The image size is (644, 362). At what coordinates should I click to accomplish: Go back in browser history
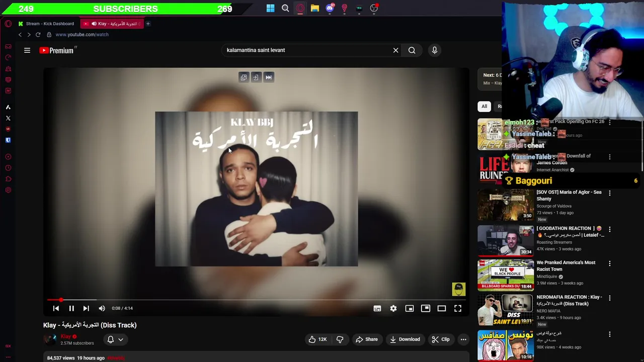20,35
